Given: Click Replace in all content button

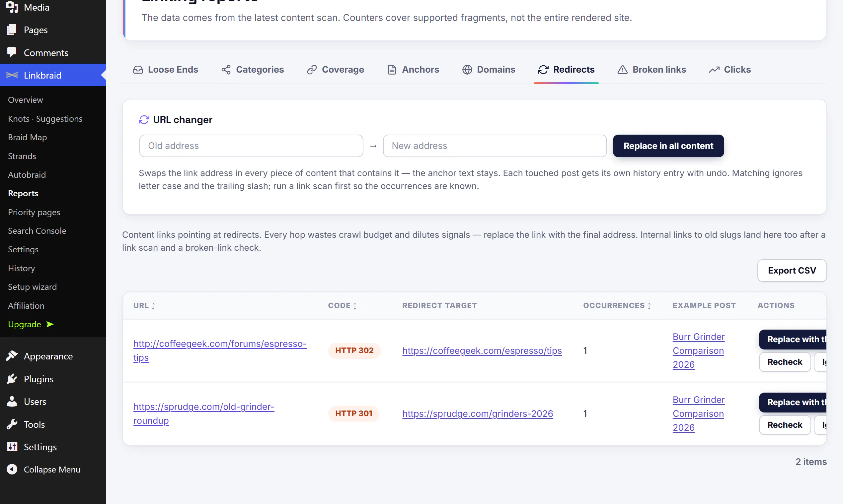Looking at the screenshot, I should pos(668,146).
